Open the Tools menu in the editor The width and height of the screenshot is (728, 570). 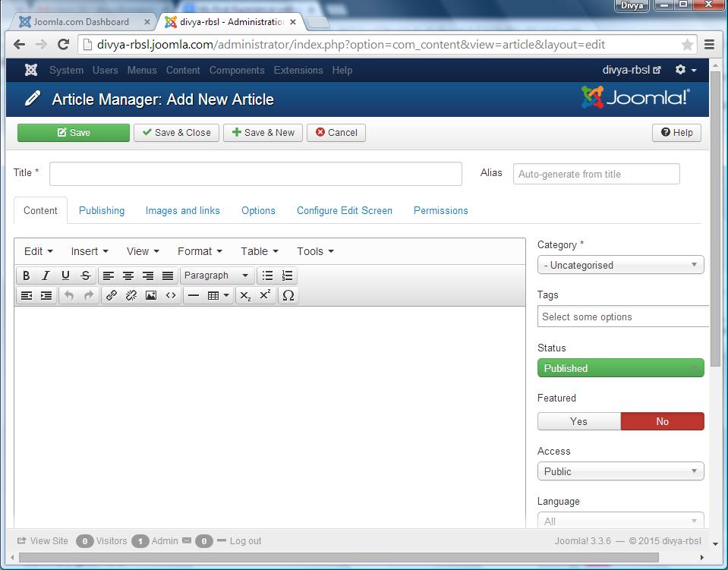[314, 251]
